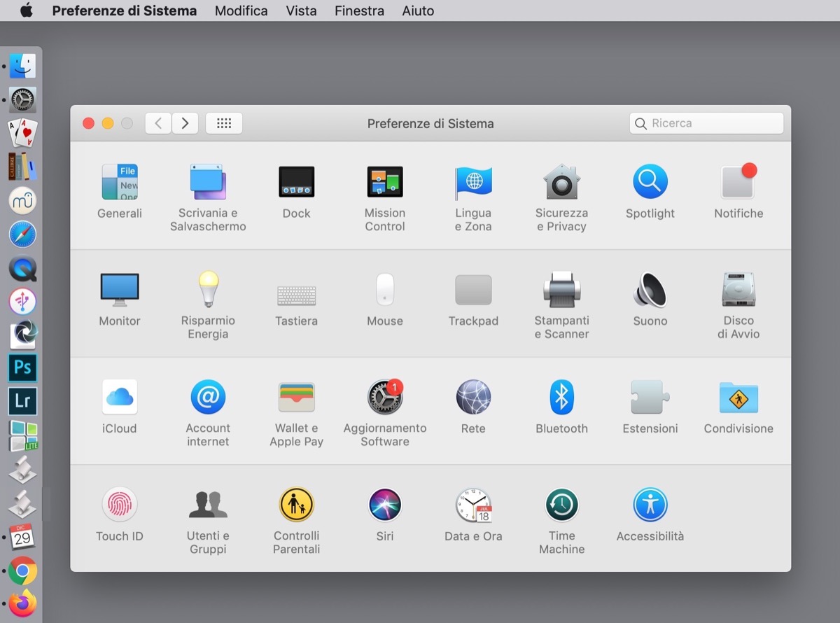The image size is (840, 623).
Task: Open the Vista menu
Action: point(301,11)
